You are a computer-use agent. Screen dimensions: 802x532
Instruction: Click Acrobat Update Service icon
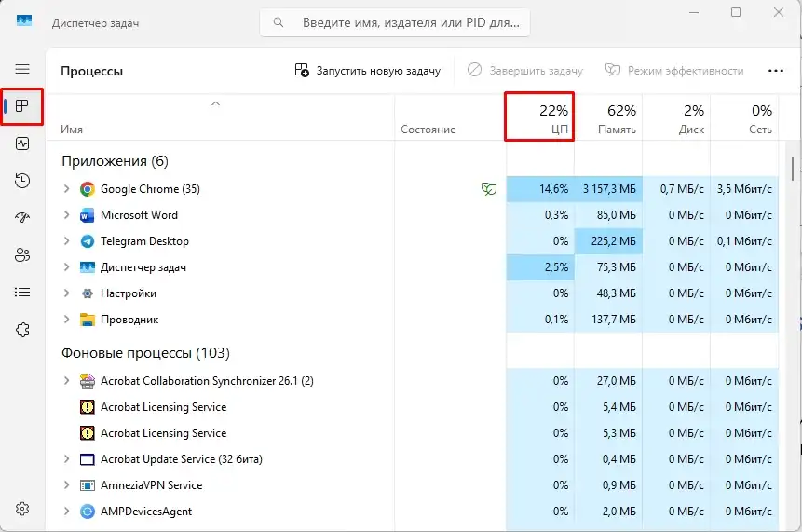pos(88,459)
